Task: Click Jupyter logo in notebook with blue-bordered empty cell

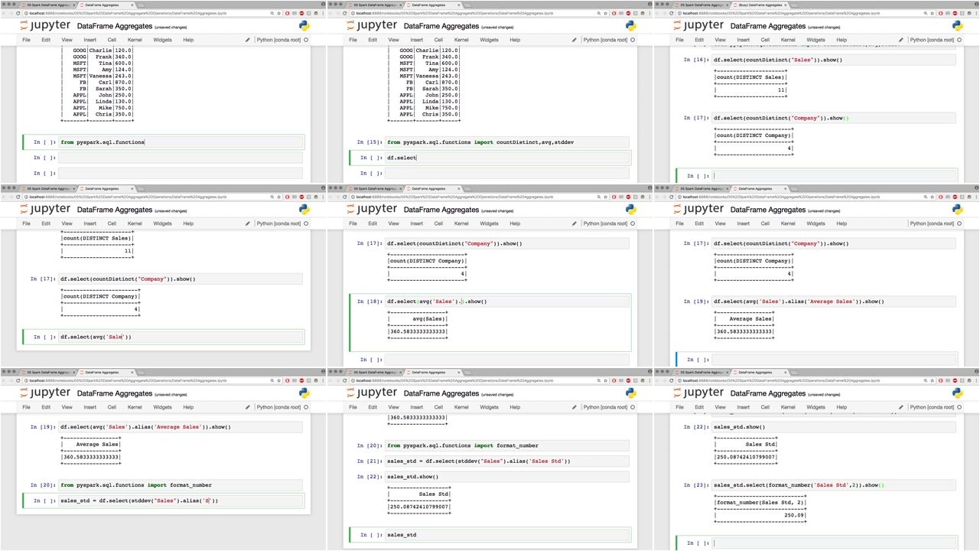Action: 698,210
